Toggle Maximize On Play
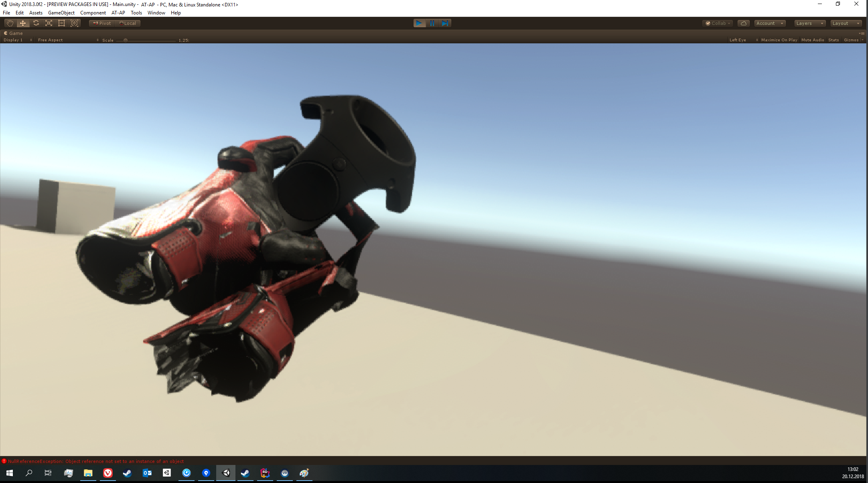 click(779, 40)
